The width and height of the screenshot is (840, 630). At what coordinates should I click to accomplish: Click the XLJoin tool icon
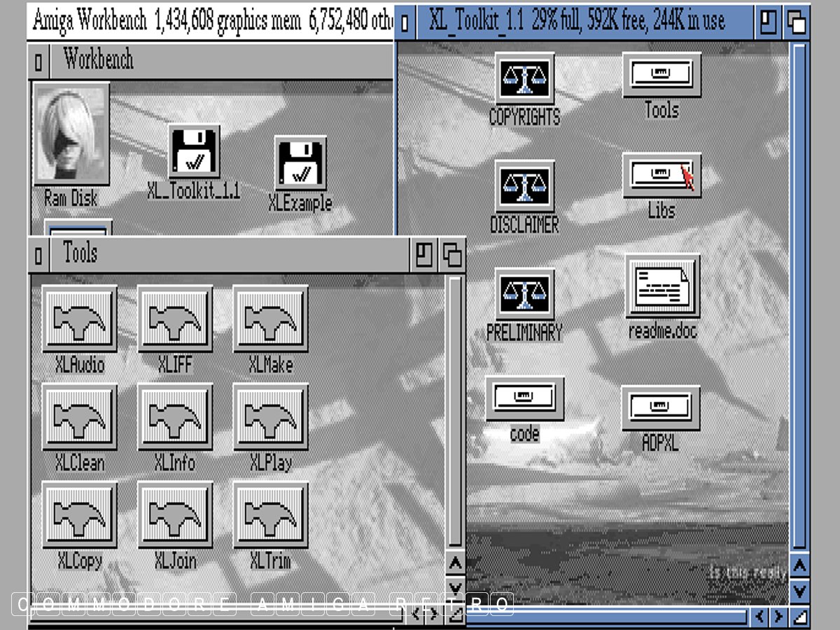175,514
